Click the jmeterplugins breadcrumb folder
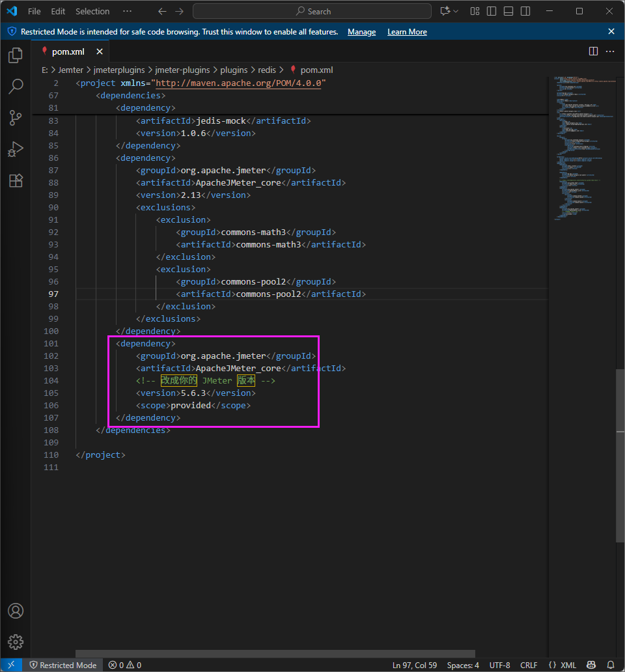 [x=119, y=70]
